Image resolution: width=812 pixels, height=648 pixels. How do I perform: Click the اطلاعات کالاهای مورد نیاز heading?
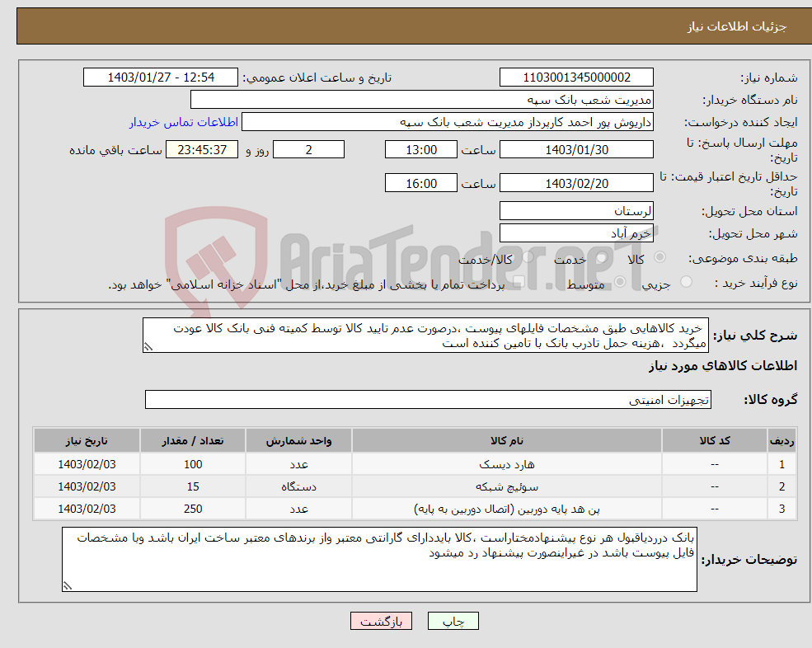723,366
